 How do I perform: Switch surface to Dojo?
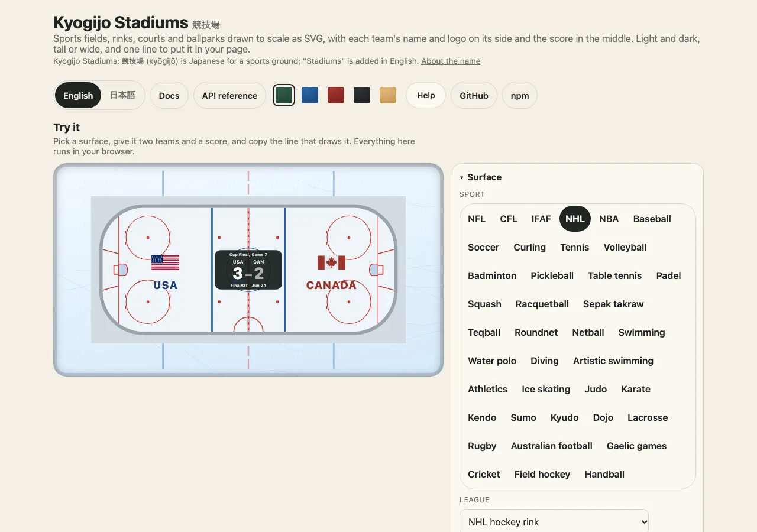click(x=603, y=417)
